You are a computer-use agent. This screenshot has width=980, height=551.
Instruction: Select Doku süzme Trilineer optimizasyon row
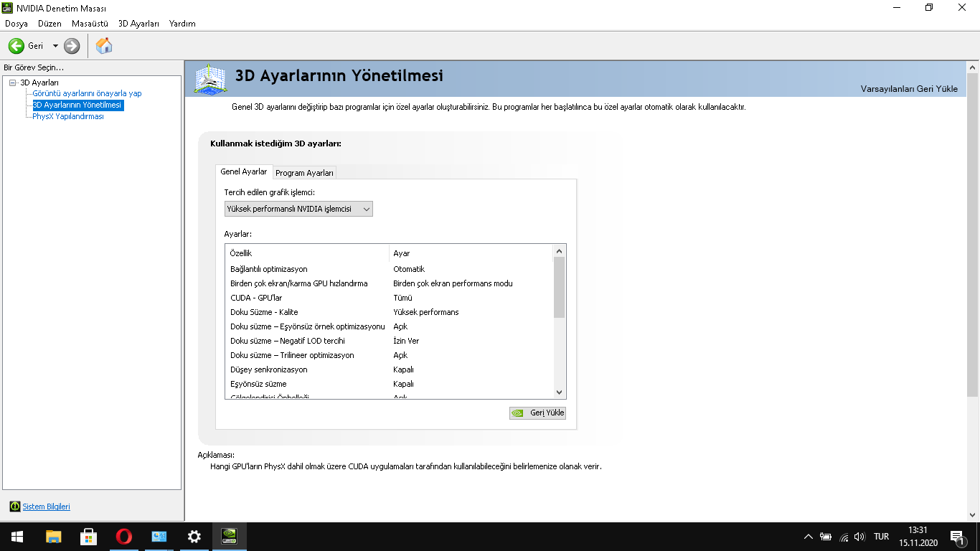390,355
